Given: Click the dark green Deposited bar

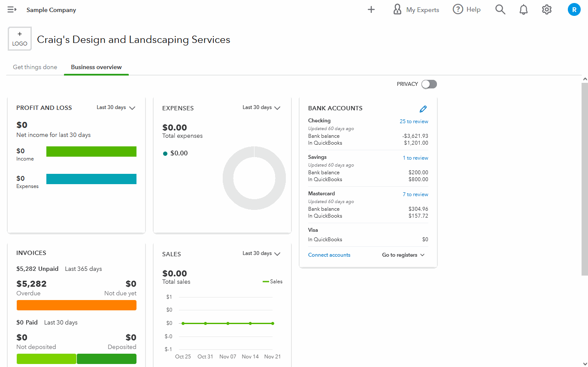Looking at the screenshot, I should tap(106, 359).
